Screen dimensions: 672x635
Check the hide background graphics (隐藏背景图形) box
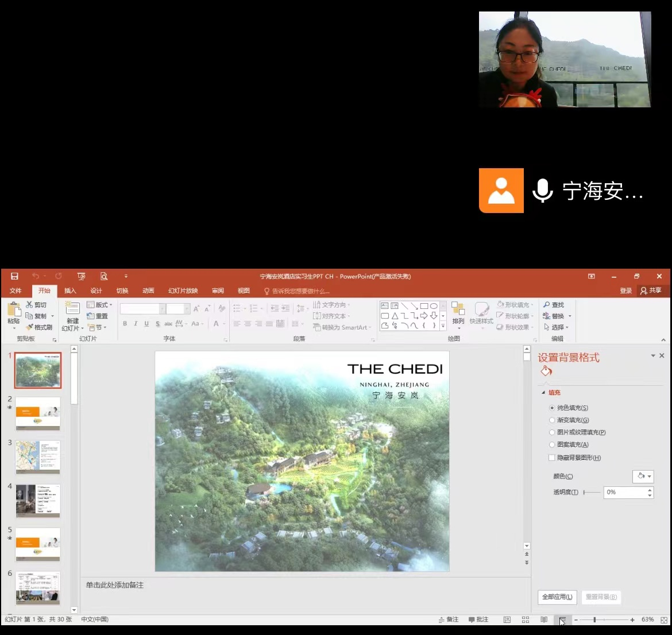[x=552, y=458]
